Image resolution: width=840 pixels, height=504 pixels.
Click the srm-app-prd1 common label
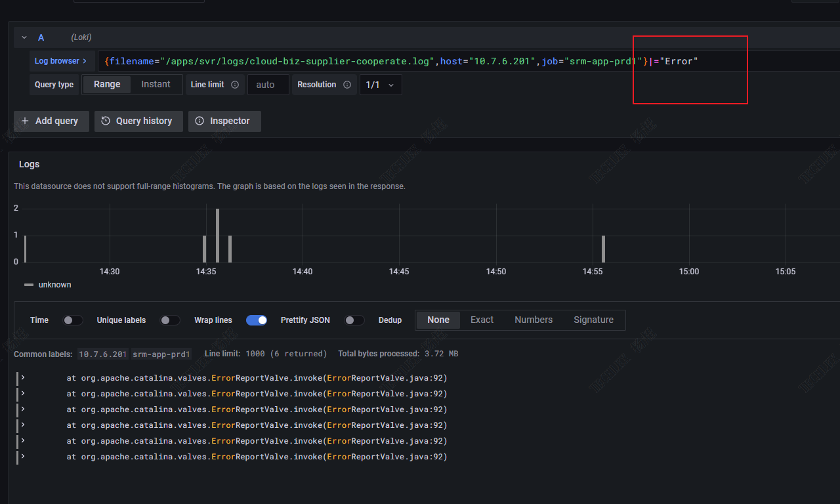pos(161,354)
